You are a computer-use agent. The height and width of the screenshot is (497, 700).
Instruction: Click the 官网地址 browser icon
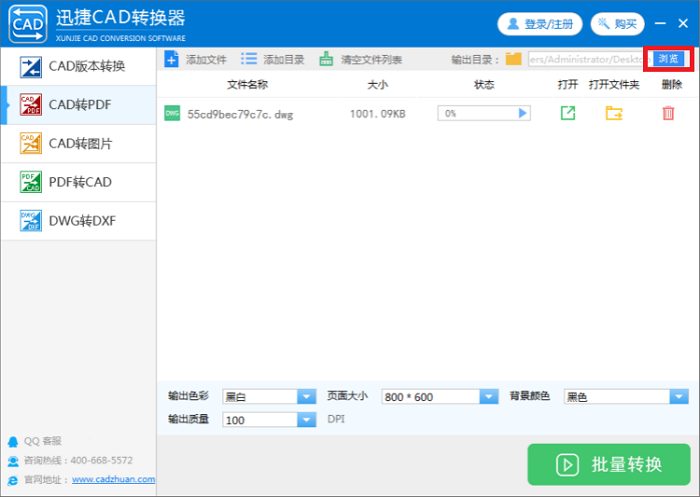(13, 480)
